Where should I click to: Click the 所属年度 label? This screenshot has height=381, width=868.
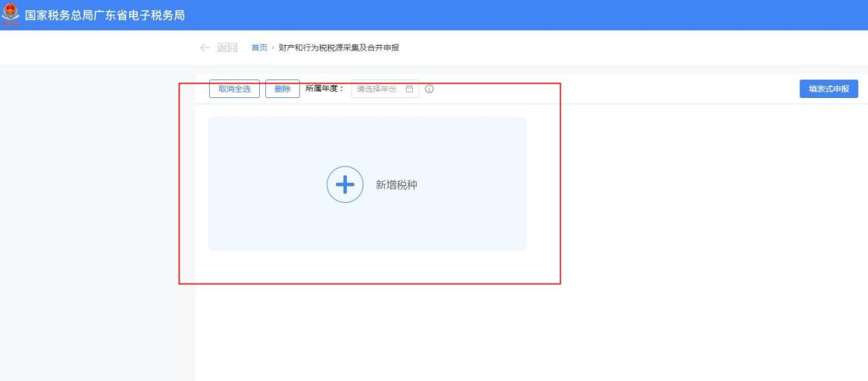[324, 89]
